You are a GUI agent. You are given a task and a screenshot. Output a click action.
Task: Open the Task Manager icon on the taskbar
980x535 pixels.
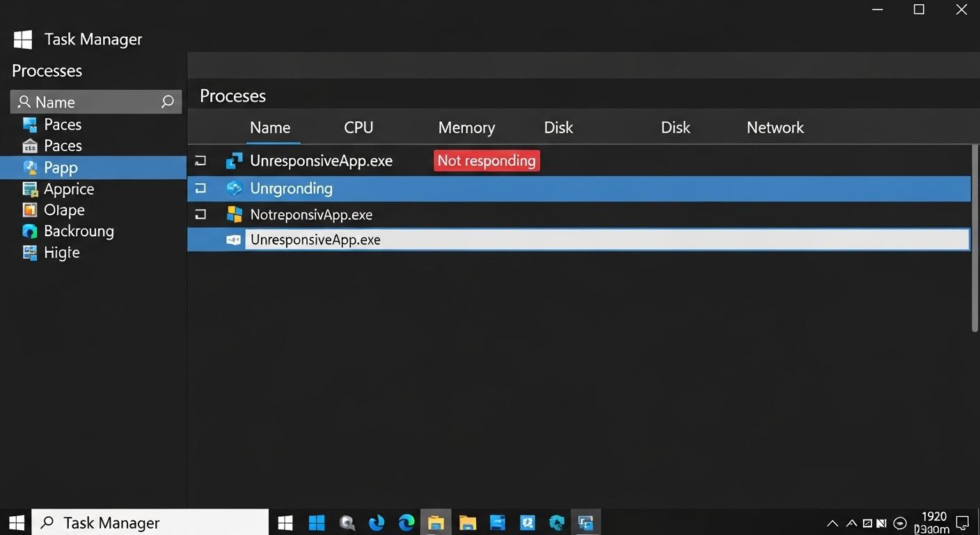pyautogui.click(x=585, y=522)
